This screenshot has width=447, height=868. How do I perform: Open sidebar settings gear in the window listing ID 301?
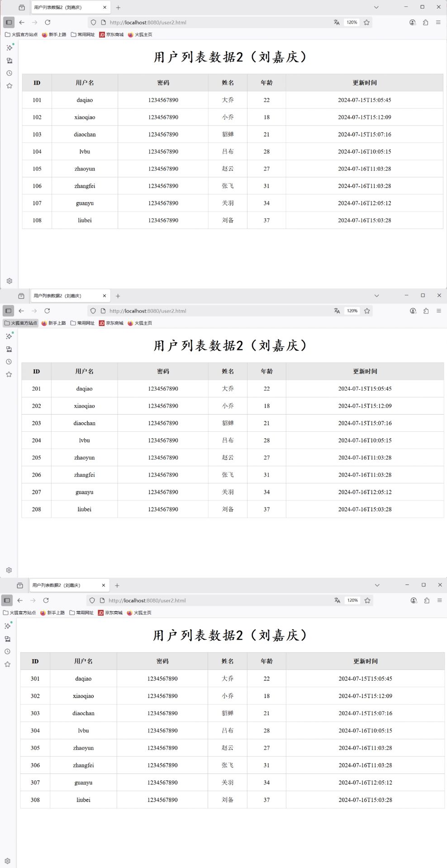point(8,861)
